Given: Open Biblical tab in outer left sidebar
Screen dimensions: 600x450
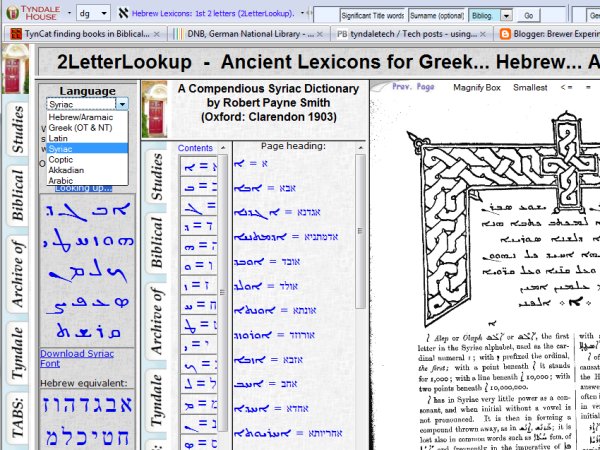Looking at the screenshot, I should (x=17, y=195).
